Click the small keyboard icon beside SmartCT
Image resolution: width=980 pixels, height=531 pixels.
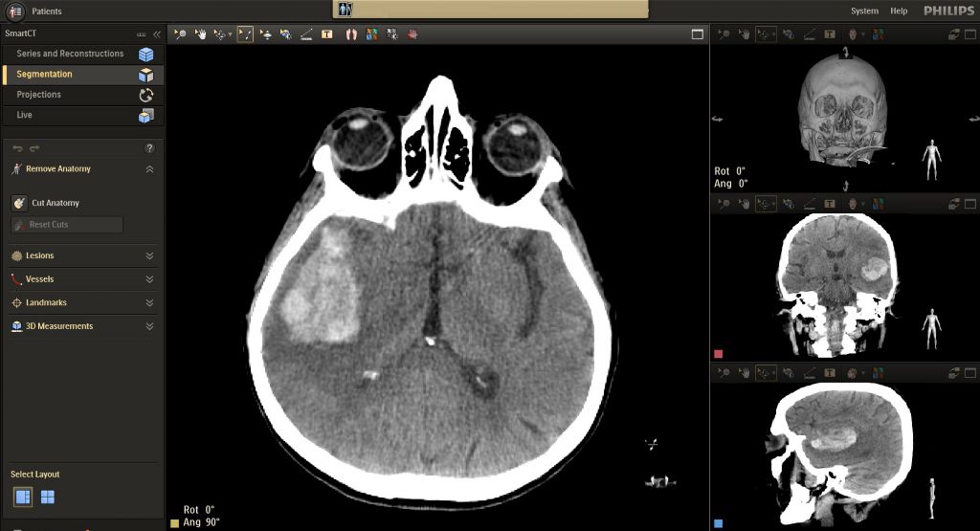(x=142, y=34)
